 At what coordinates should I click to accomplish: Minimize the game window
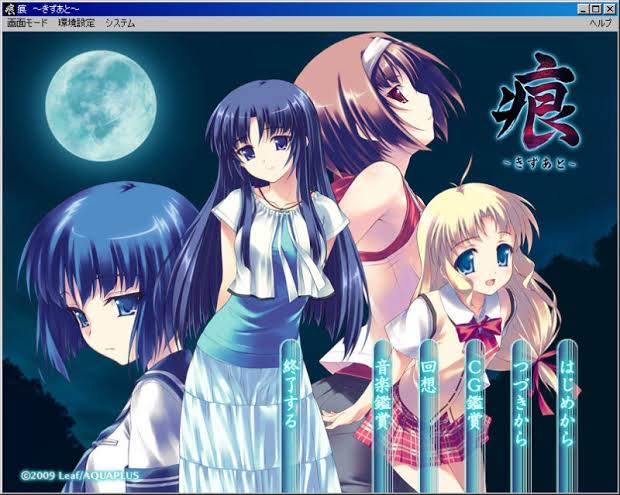click(582, 8)
